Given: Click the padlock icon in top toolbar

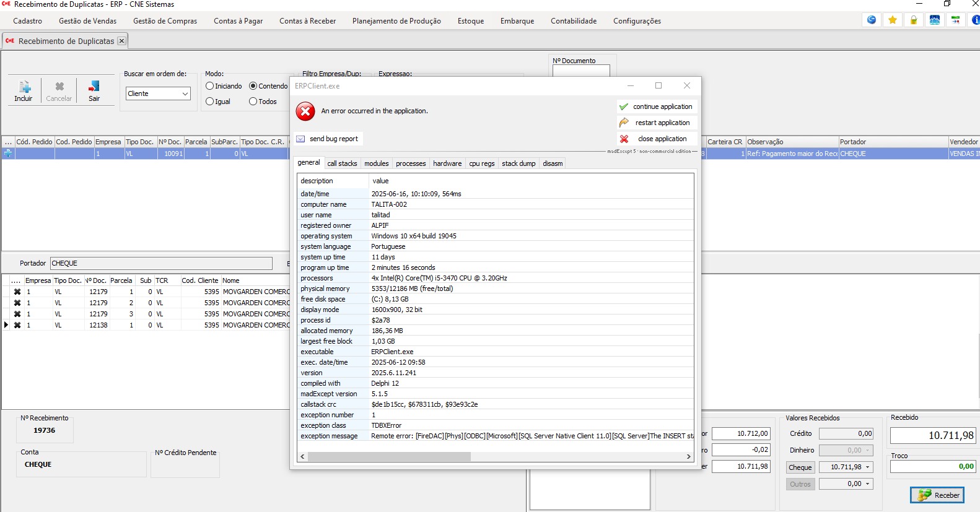Looking at the screenshot, I should point(914,20).
